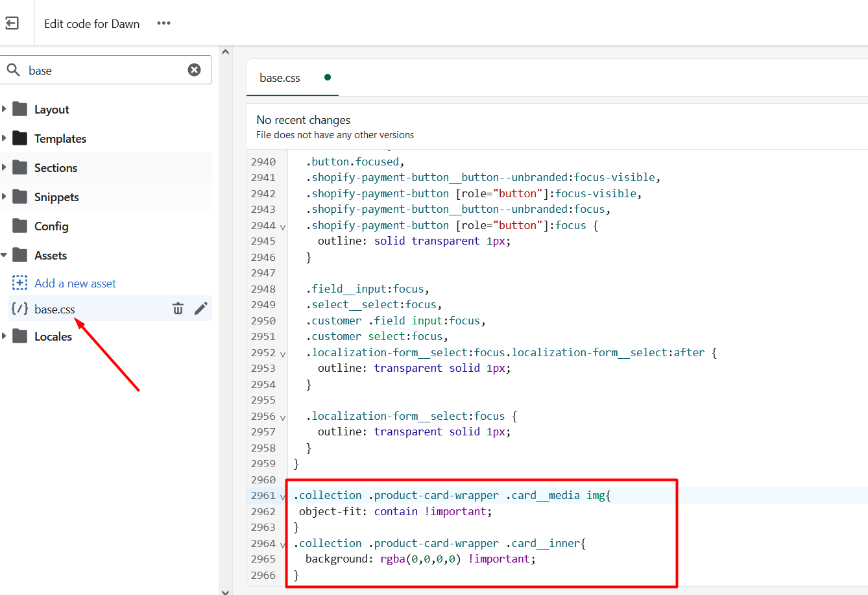
Task: Click the 'Edit code for Dawn' title
Action: point(92,24)
